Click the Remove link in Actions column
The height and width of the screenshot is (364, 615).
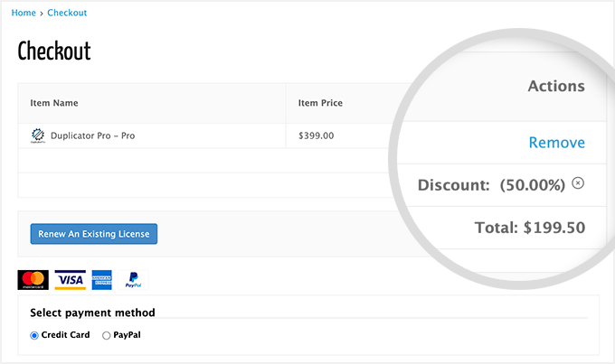(x=556, y=143)
